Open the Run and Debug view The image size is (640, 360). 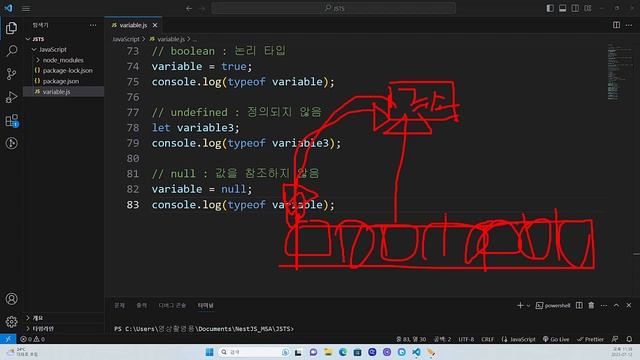pos(11,97)
